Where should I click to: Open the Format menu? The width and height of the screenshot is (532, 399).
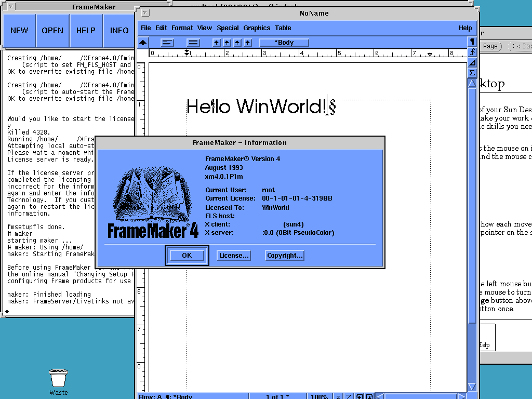(182, 28)
